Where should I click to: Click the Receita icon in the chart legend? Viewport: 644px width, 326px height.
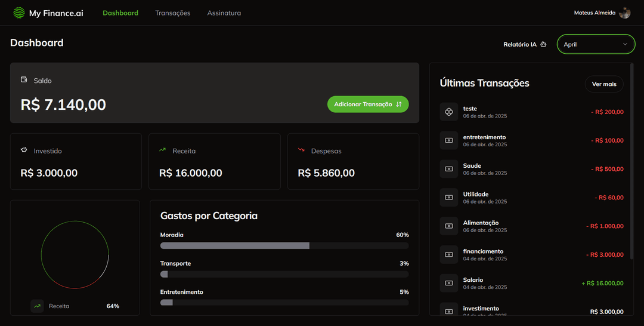coord(37,306)
